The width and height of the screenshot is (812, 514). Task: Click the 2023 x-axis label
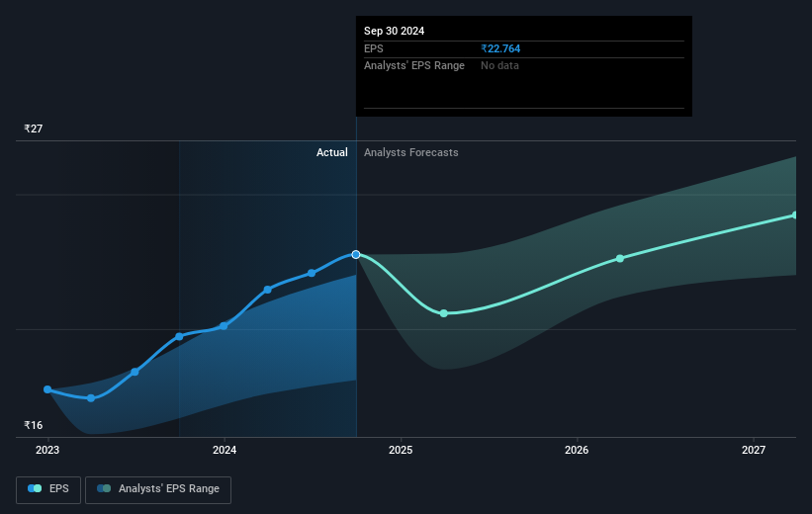47,450
